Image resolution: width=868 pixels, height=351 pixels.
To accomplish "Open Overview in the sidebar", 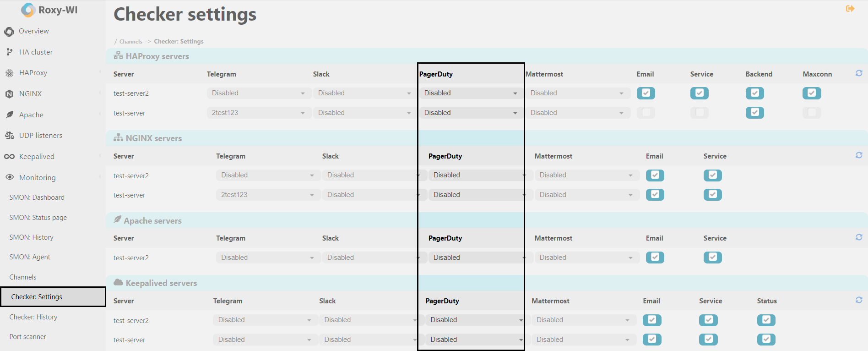I will point(34,31).
